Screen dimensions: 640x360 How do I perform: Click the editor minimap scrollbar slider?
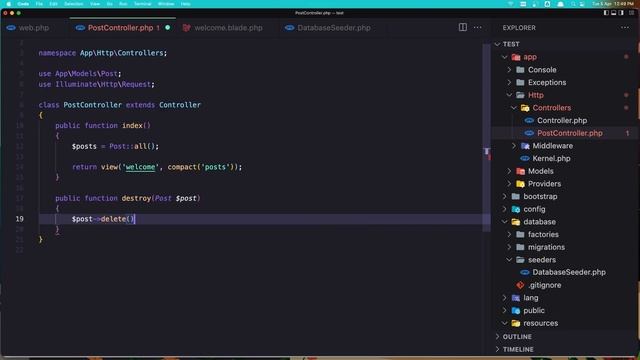tap(487, 138)
